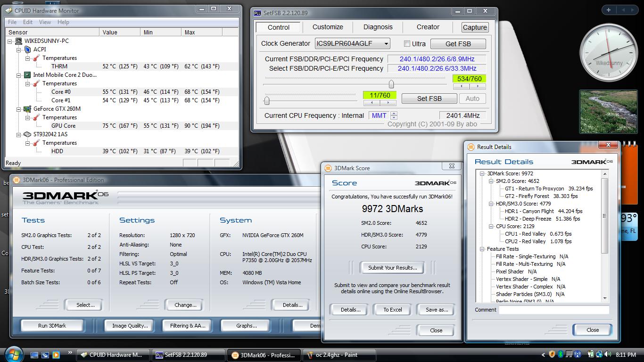Click the 3DMark Score window title icon
The width and height of the screenshot is (644, 362).
click(x=328, y=168)
